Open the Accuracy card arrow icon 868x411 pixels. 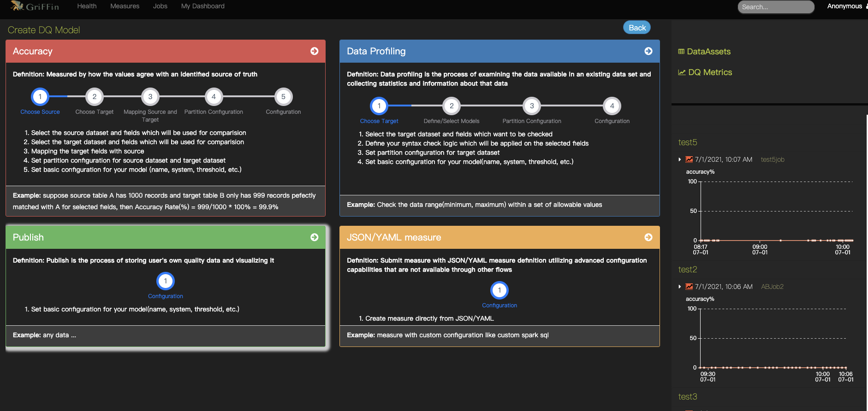tap(315, 51)
